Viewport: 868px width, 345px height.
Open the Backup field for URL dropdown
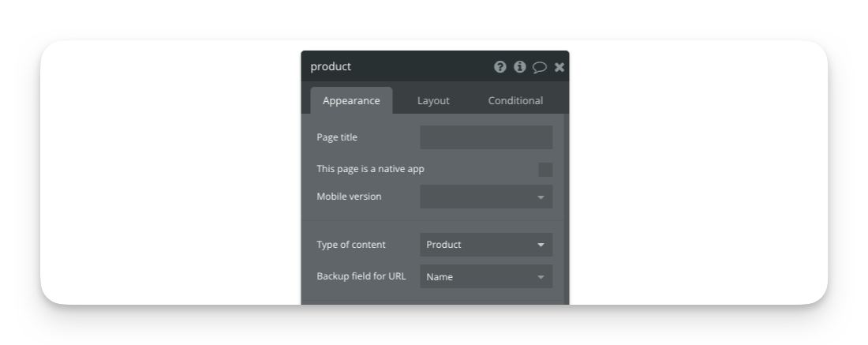(x=486, y=277)
